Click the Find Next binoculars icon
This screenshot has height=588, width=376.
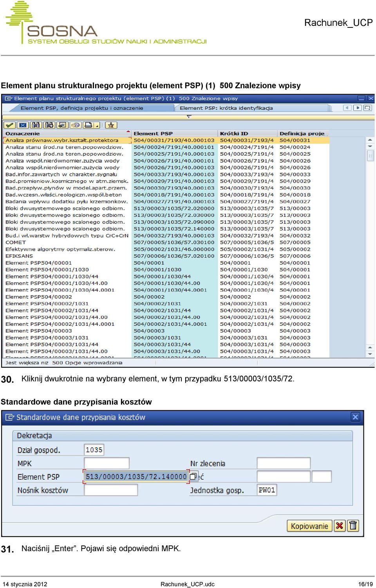49,125
